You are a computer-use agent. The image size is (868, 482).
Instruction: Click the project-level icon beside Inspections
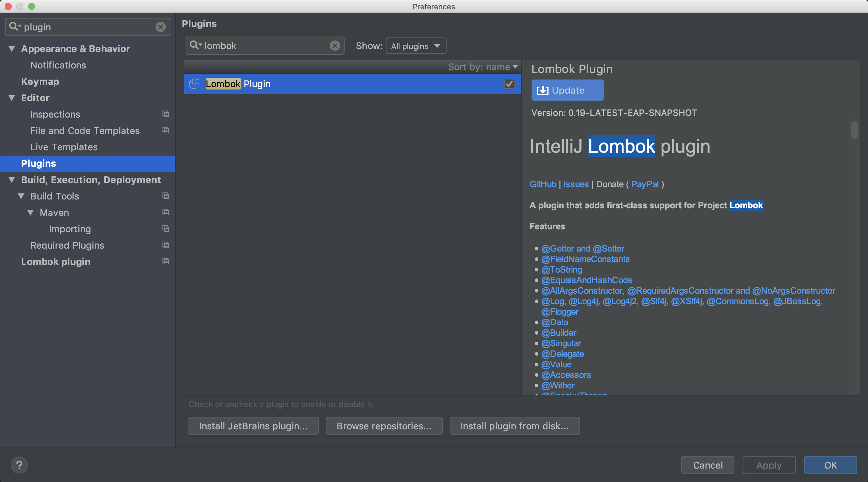(165, 114)
